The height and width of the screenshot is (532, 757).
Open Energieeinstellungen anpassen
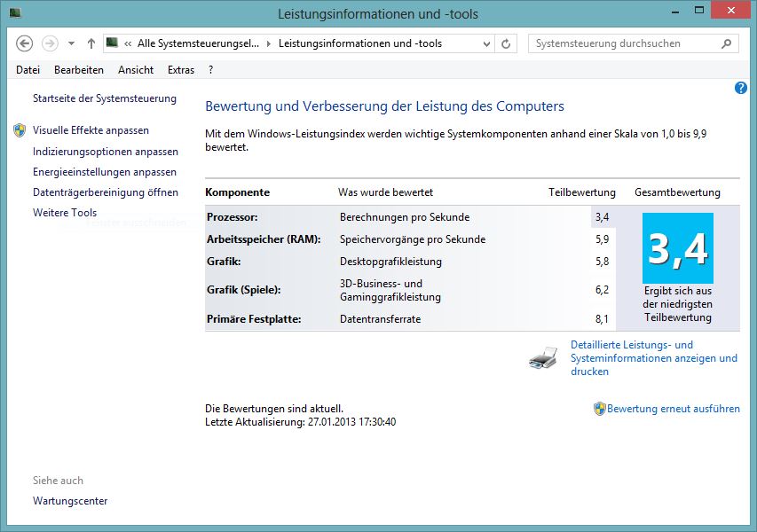point(105,172)
